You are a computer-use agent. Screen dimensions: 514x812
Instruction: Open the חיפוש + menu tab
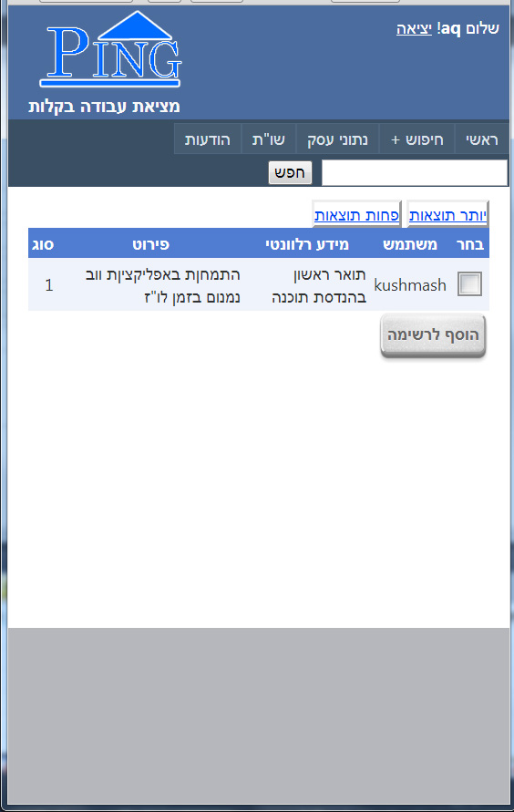coord(416,139)
